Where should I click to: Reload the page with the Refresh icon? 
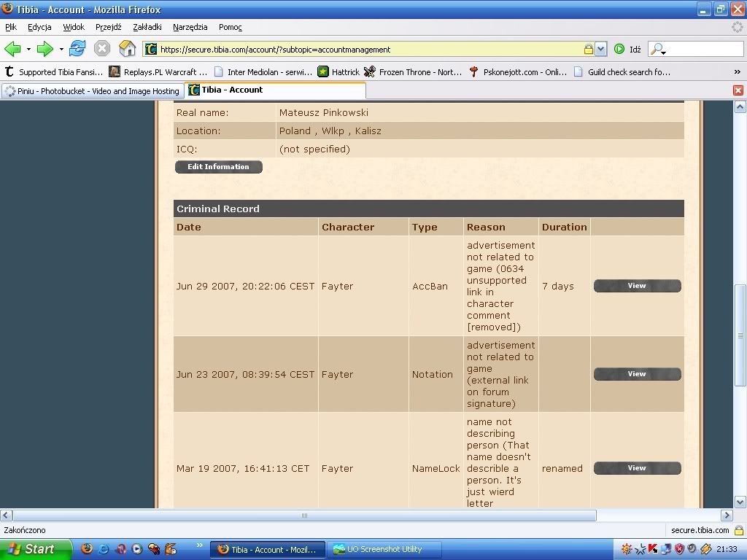77,49
